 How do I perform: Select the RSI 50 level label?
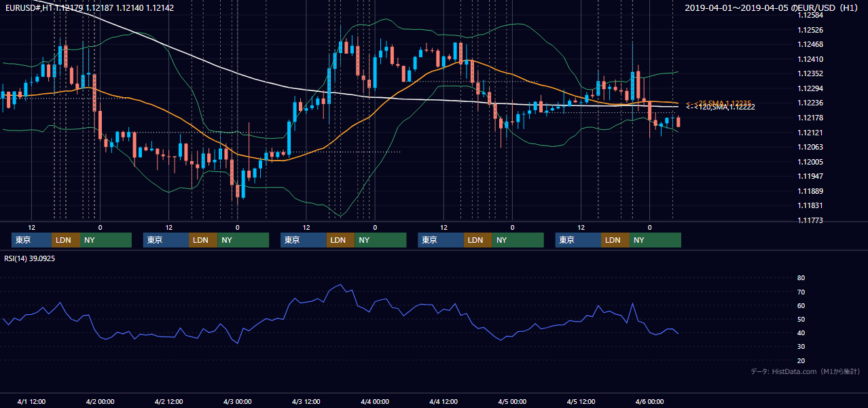[801, 319]
